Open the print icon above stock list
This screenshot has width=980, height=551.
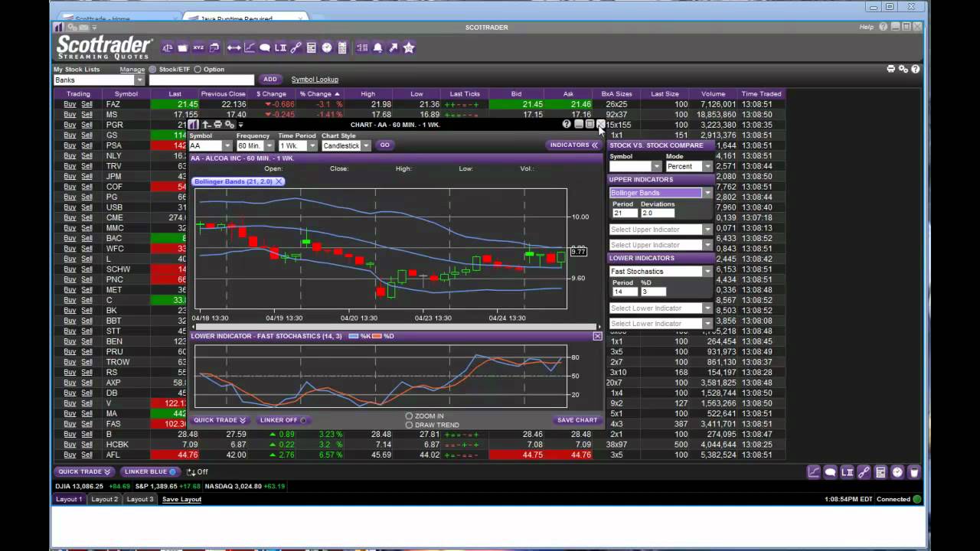(x=891, y=69)
